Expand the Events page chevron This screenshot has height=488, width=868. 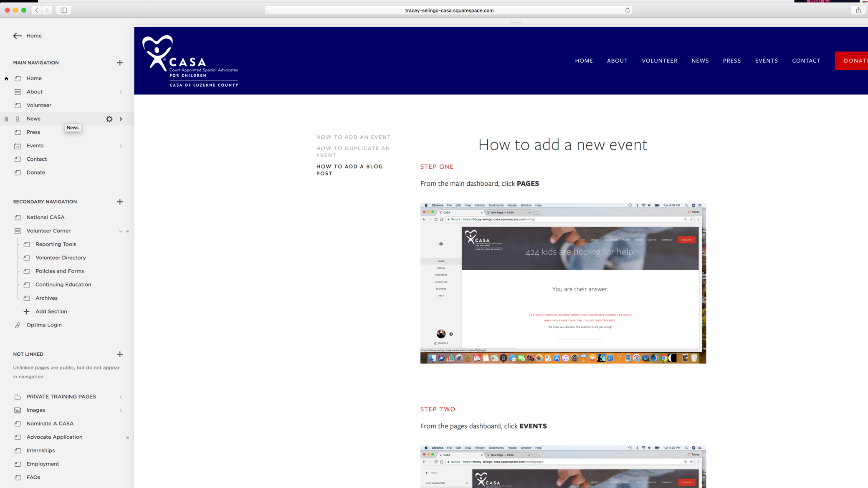121,146
